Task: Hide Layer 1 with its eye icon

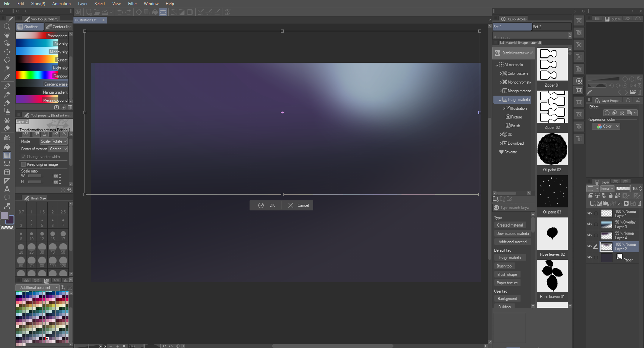Action: [589, 213]
